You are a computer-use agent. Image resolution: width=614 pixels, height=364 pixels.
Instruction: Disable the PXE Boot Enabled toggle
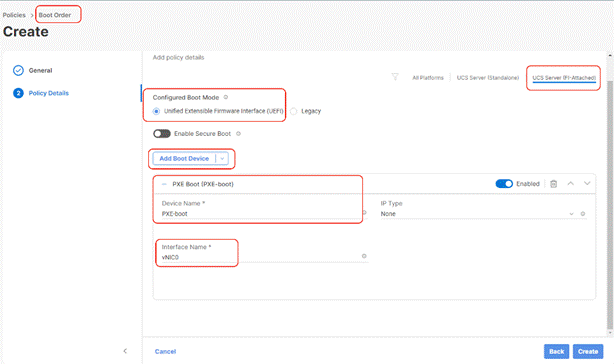[504, 184]
